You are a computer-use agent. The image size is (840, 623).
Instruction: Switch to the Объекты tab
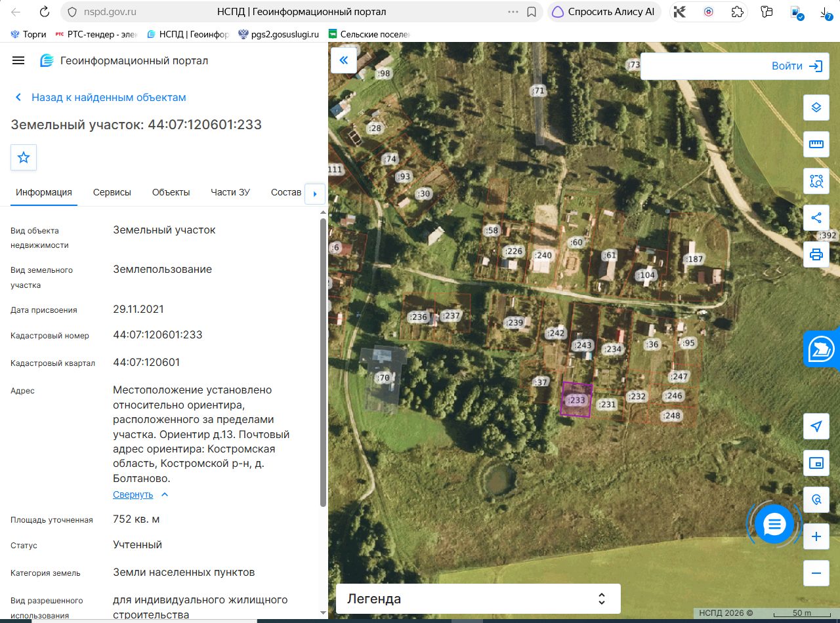click(171, 192)
